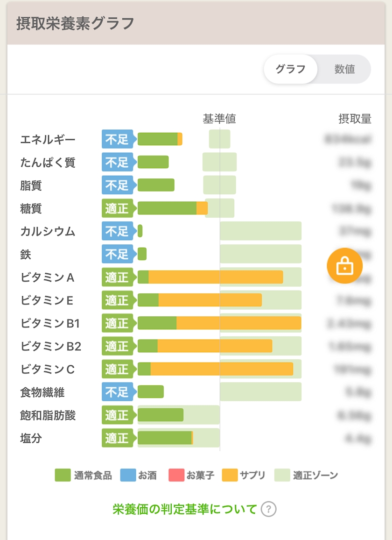Click the 塩分 適正 badge

click(117, 438)
